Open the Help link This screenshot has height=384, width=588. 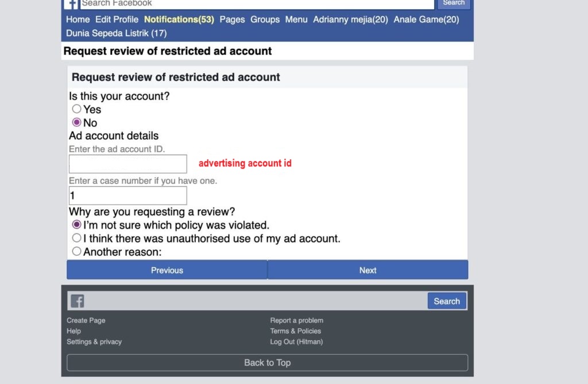pos(74,331)
